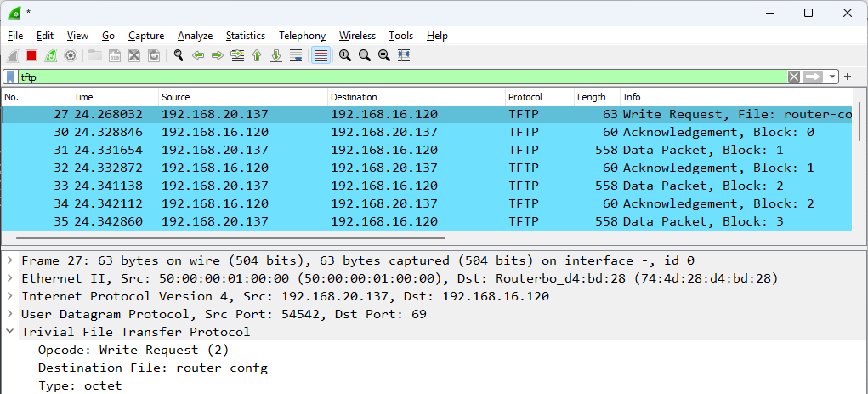Expand User Datagram Protocol row
The width and height of the screenshot is (868, 394).
point(10,314)
